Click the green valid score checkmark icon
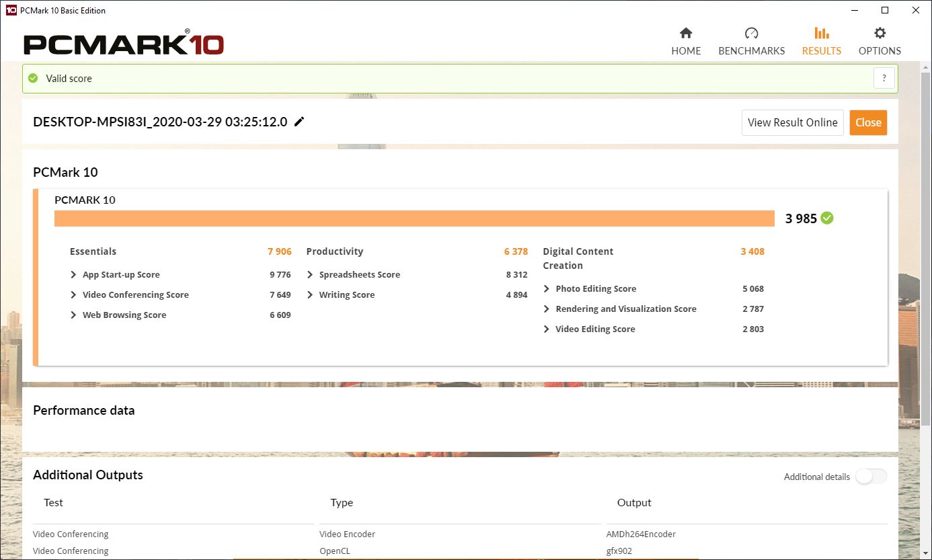 point(33,78)
